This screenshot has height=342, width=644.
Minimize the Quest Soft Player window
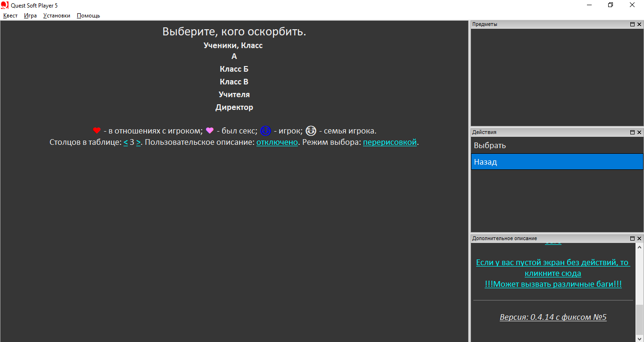[x=589, y=5]
